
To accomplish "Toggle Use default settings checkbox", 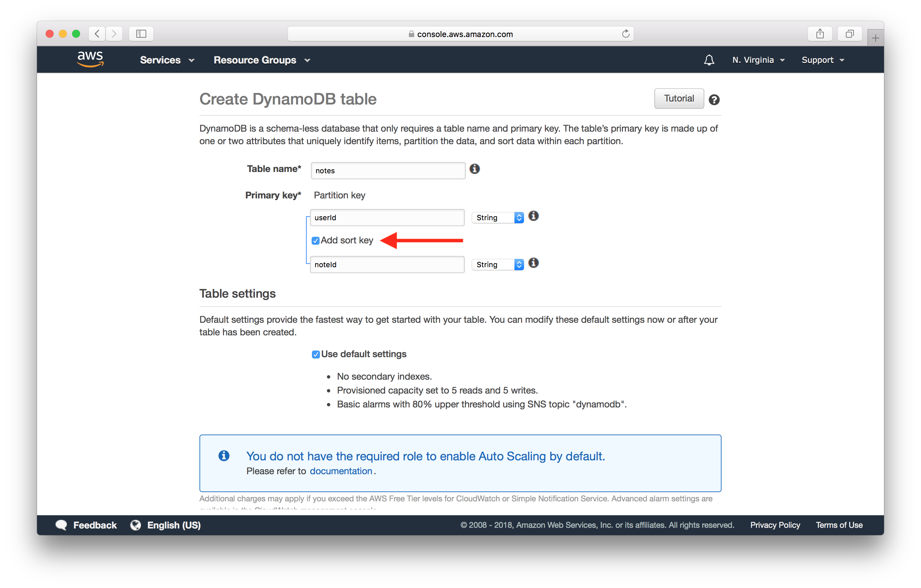I will (x=316, y=355).
